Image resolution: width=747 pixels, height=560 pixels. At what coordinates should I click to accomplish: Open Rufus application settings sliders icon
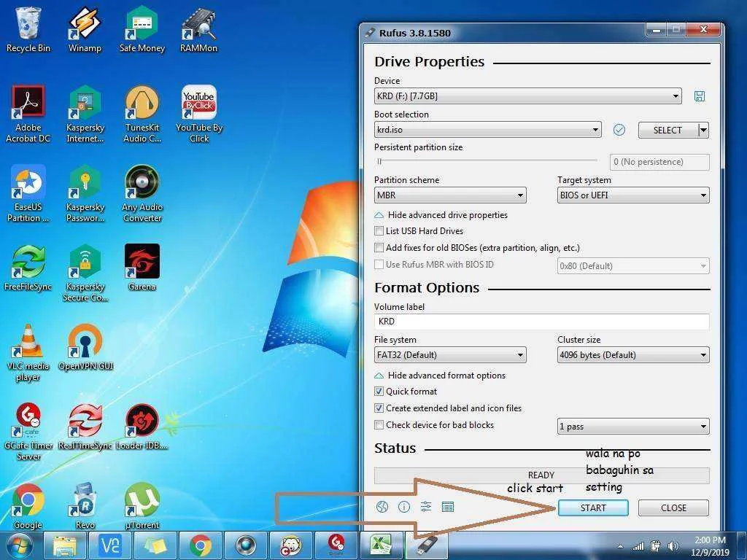click(x=426, y=507)
